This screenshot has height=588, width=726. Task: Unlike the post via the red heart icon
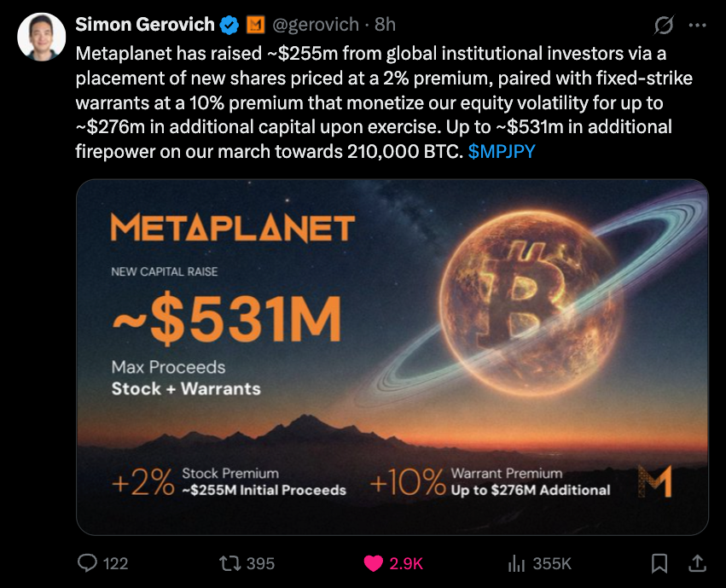coord(375,564)
